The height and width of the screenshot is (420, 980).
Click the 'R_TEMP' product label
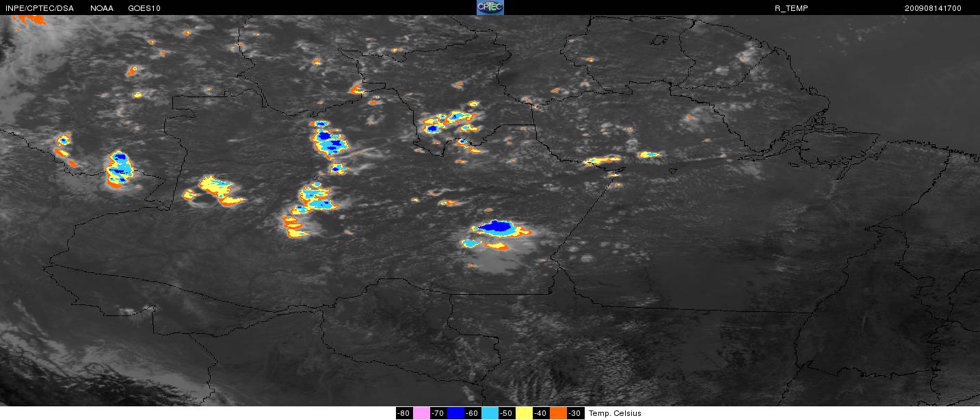coord(791,8)
